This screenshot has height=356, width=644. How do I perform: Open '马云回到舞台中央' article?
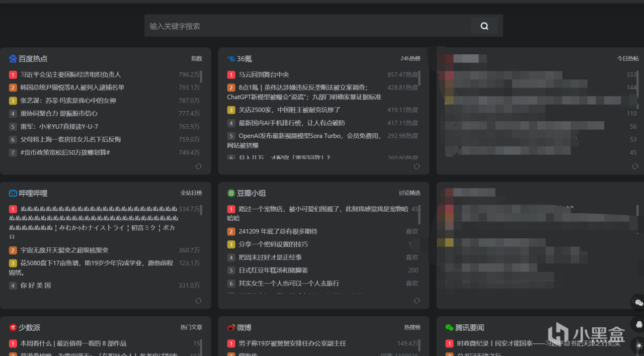click(264, 74)
